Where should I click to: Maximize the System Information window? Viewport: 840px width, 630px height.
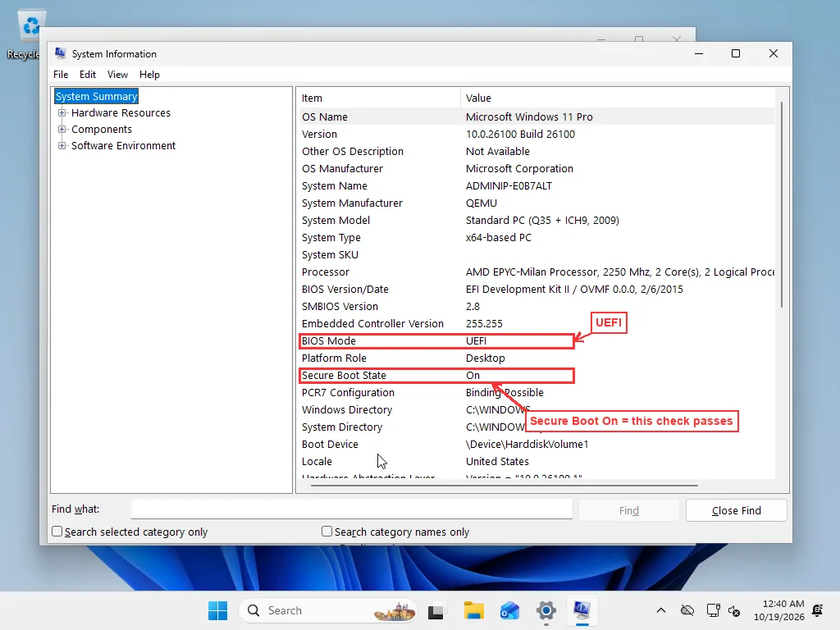[736, 53]
